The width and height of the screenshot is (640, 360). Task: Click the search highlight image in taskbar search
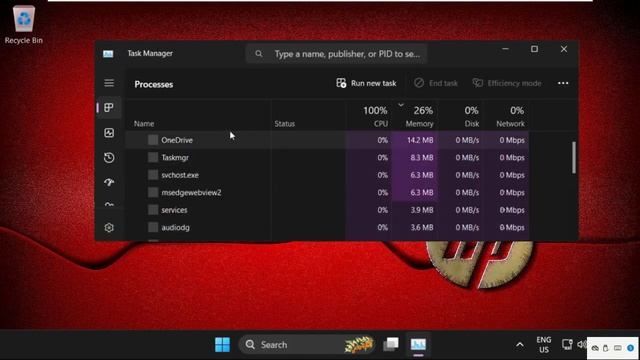359,344
